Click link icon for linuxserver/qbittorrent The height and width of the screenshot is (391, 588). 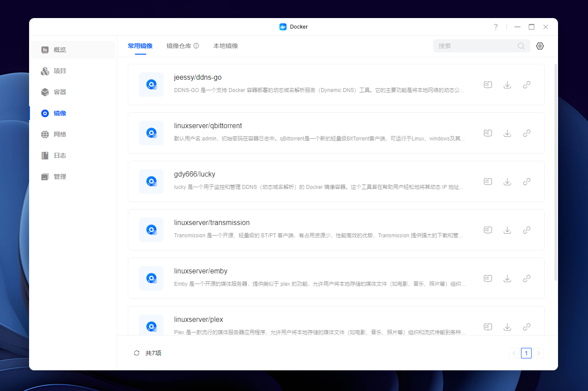pyautogui.click(x=527, y=133)
